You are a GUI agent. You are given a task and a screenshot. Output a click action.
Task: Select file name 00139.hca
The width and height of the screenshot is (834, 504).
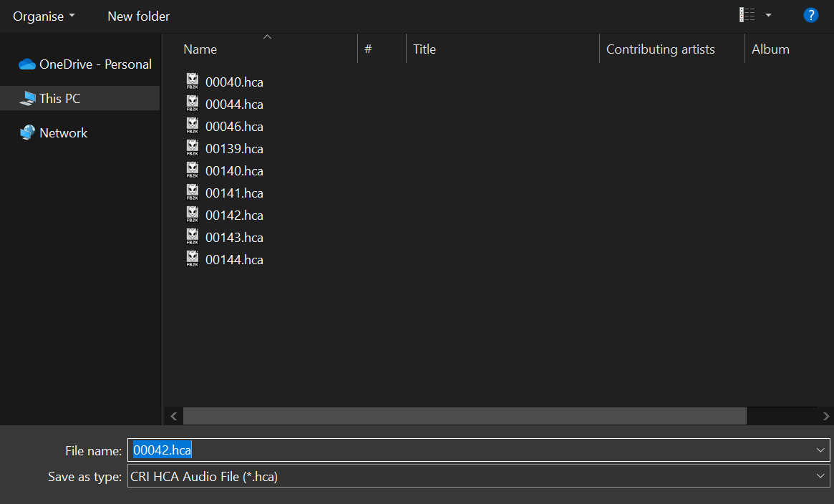coord(234,149)
